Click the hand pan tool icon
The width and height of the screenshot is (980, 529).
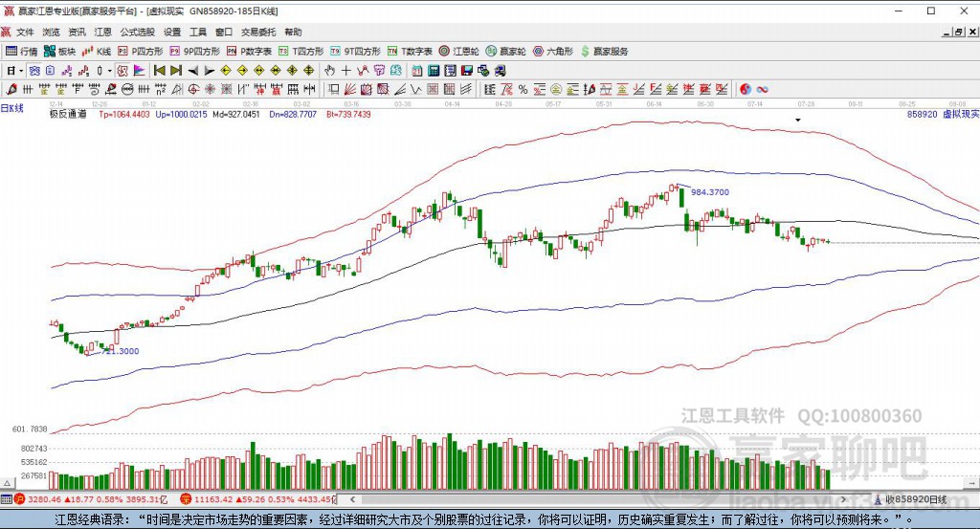pyautogui.click(x=329, y=70)
